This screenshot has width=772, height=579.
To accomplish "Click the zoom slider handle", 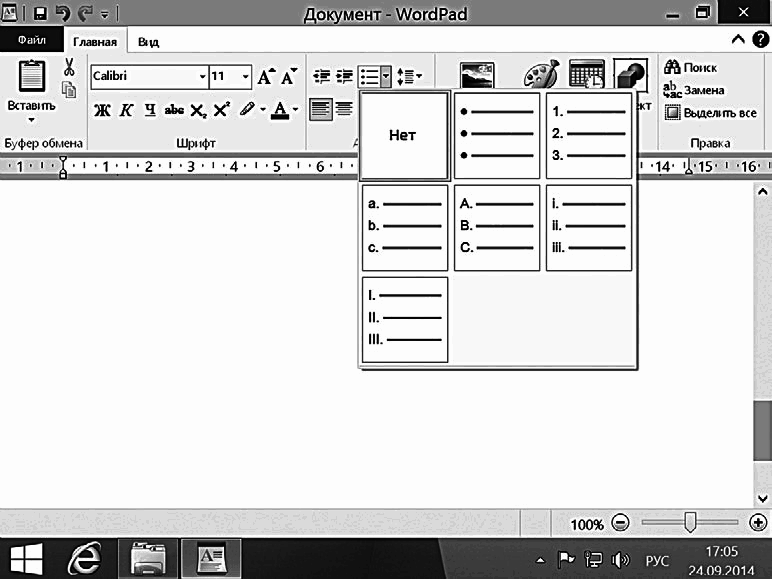I will [690, 522].
